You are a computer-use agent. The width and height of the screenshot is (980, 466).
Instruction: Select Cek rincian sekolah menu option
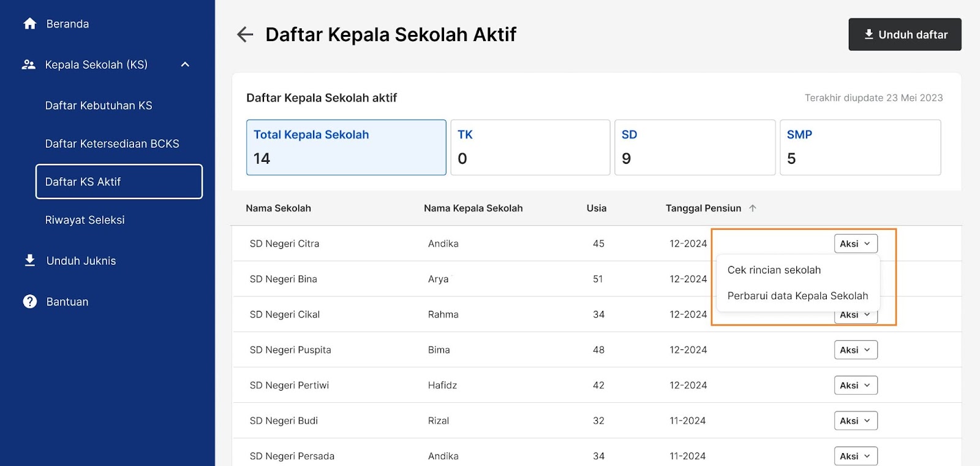774,270
